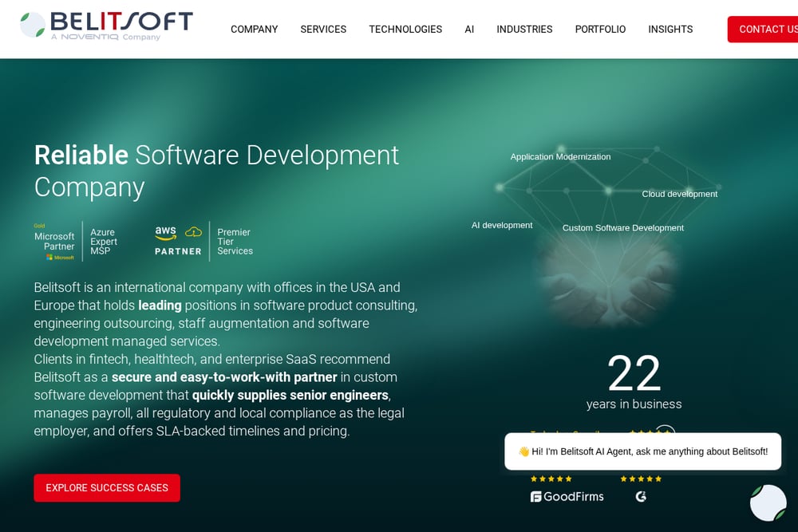Screen dimensions: 798x532
Task: Open the Belitsoft AI Agent chat bubble
Action: 768,503
